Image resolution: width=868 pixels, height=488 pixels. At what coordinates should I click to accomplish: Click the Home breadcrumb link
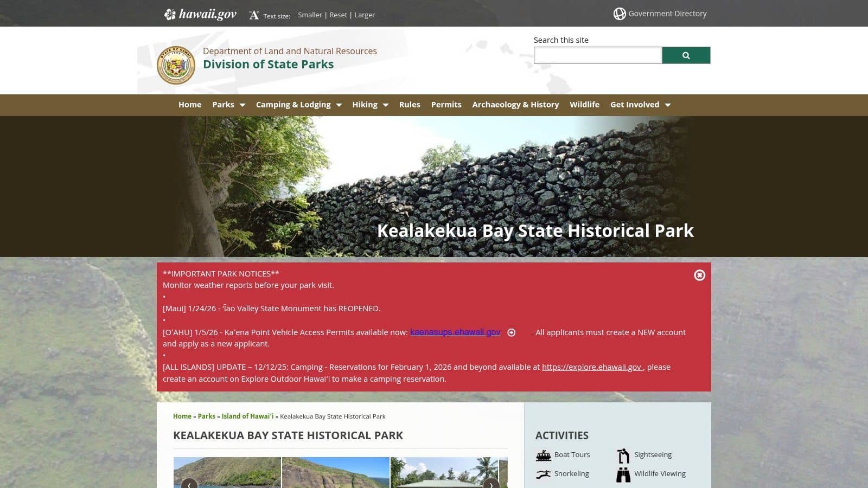[182, 416]
